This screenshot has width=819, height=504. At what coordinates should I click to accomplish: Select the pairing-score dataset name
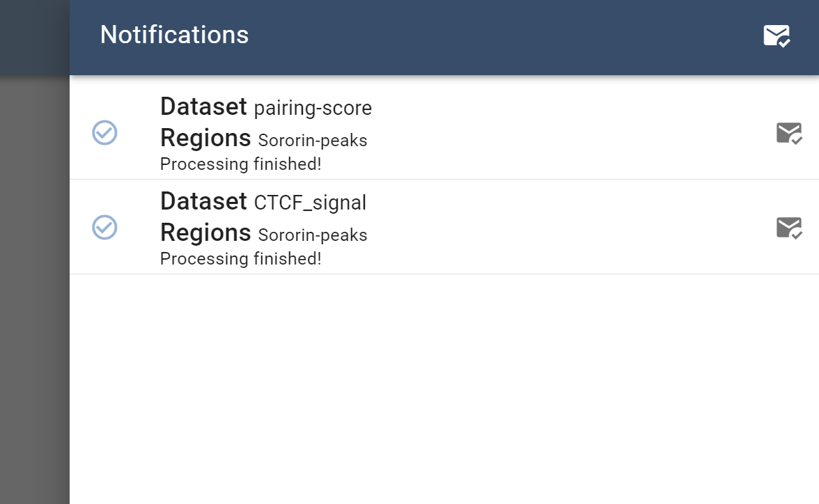(x=313, y=108)
